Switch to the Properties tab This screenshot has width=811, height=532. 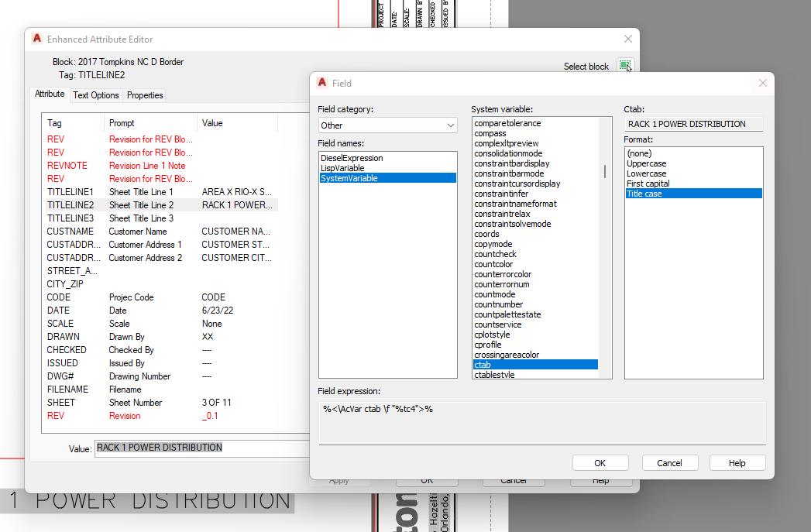click(144, 94)
